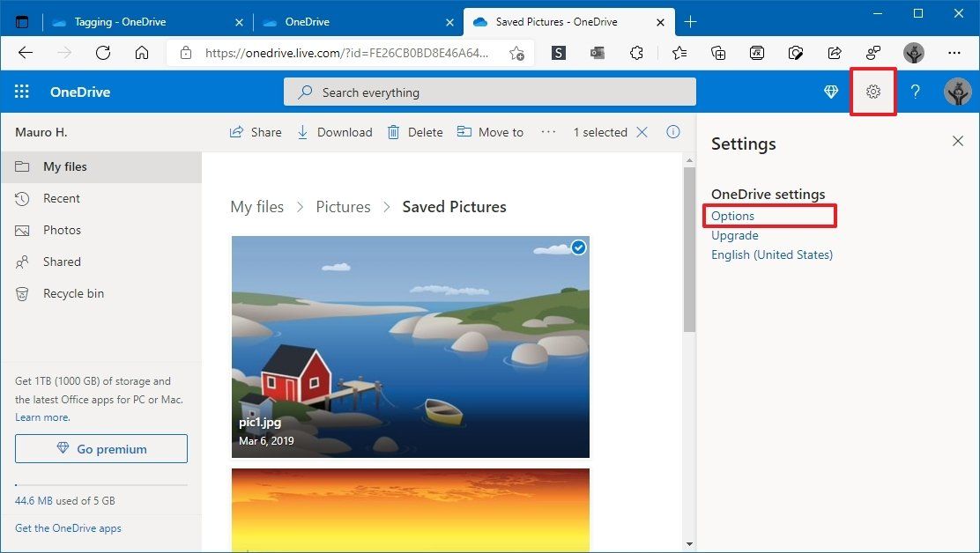This screenshot has width=980, height=553.
Task: Download the selected picture
Action: (x=335, y=131)
